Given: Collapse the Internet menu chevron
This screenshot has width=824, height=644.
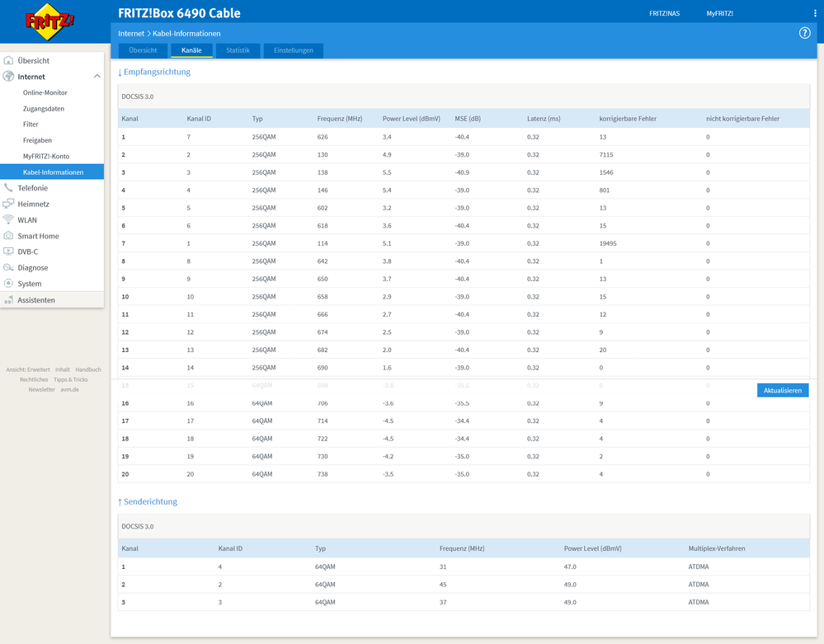Looking at the screenshot, I should [97, 77].
